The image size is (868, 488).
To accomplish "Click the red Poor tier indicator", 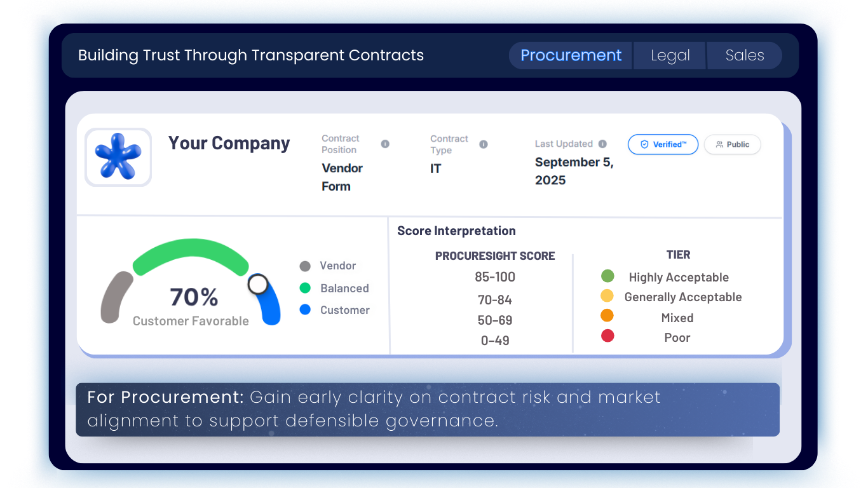I will click(x=607, y=335).
